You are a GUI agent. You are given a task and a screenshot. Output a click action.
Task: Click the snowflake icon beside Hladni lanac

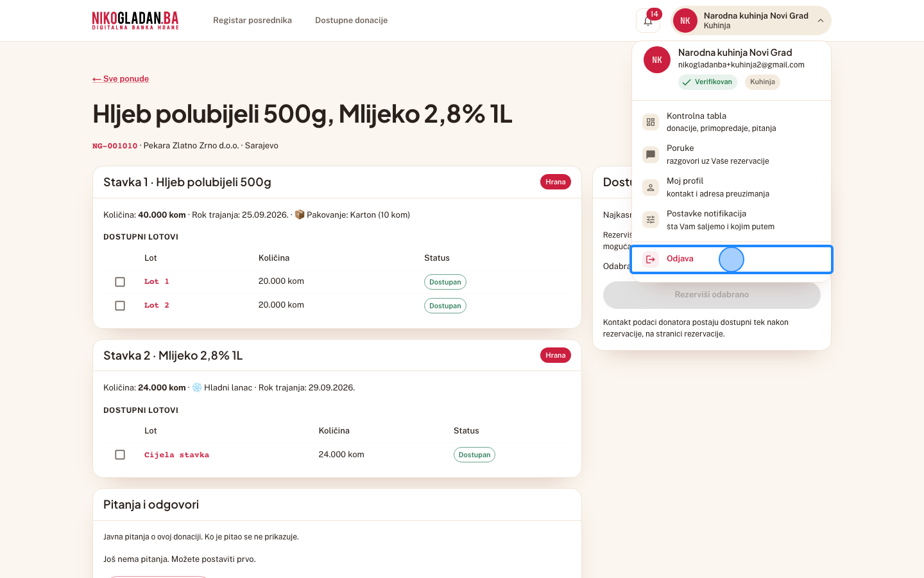[x=197, y=387]
